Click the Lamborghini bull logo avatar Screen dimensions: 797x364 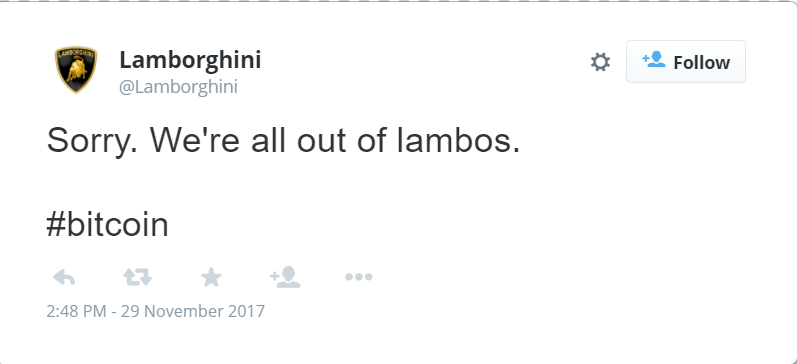click(x=76, y=70)
